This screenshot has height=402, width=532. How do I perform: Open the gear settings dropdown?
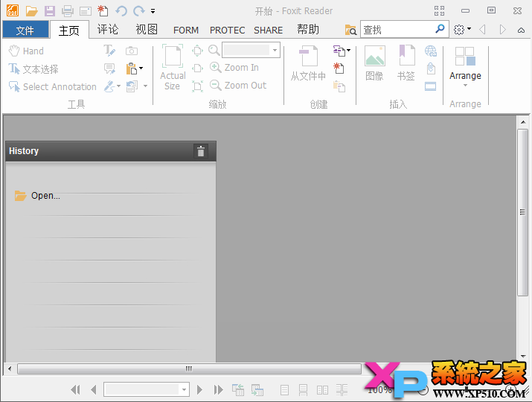(462, 30)
